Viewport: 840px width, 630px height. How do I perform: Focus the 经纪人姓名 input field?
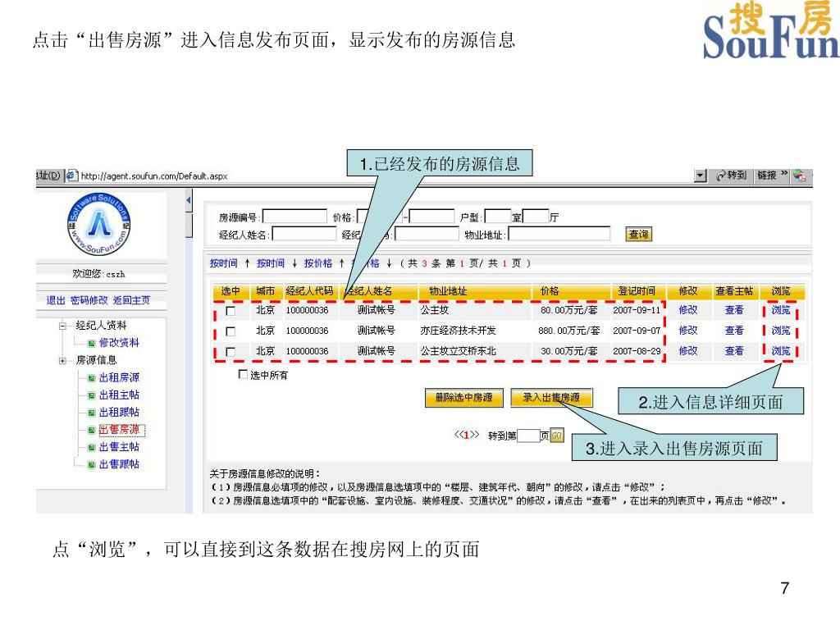pos(304,234)
